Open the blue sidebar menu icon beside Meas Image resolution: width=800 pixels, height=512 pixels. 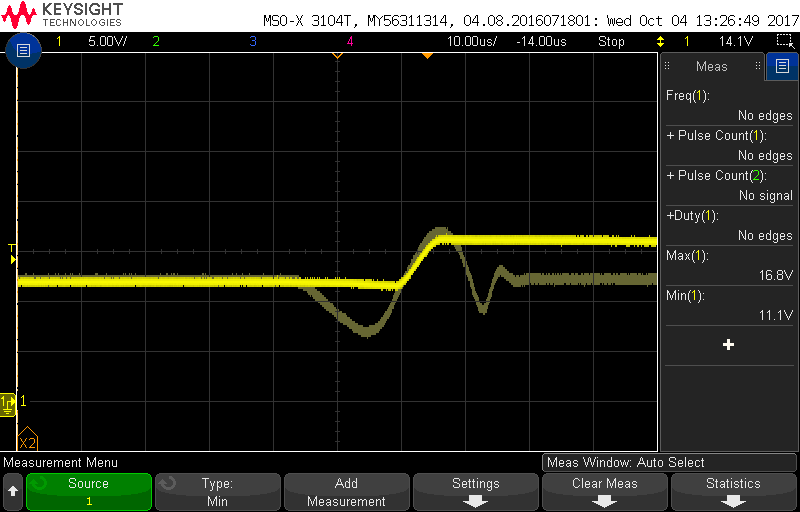[x=782, y=66]
